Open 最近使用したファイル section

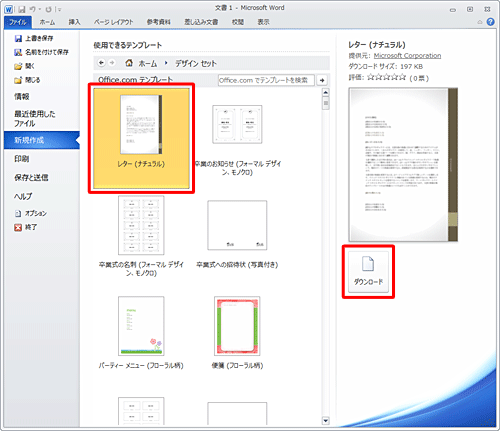tap(35, 119)
